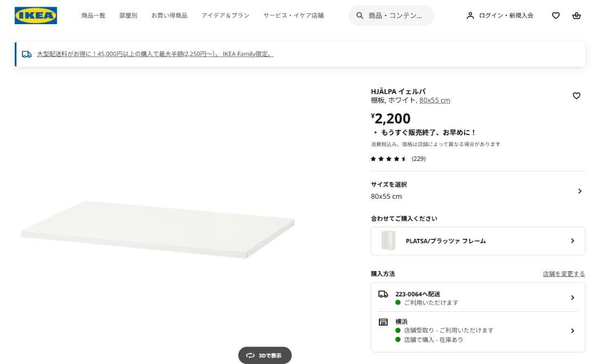593x364 pixels.
Task: Expand PLATSA/プラッツァ フレーム chevron
Action: 572,240
